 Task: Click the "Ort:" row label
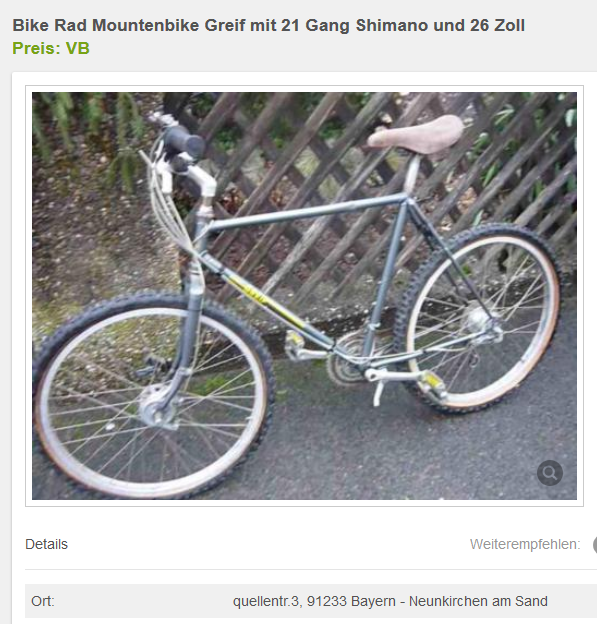click(43, 601)
